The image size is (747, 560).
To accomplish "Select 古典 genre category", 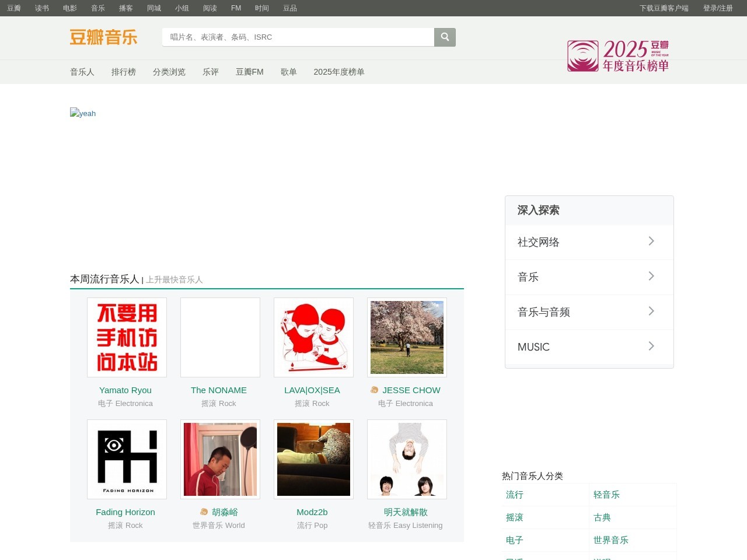I will (x=602, y=517).
